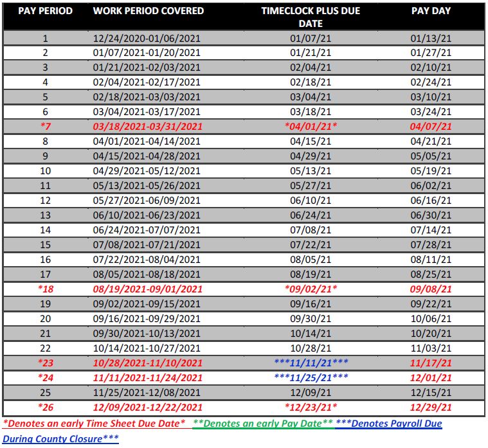Select pay period number 10
The height and width of the screenshot is (448, 488).
(x=46, y=171)
